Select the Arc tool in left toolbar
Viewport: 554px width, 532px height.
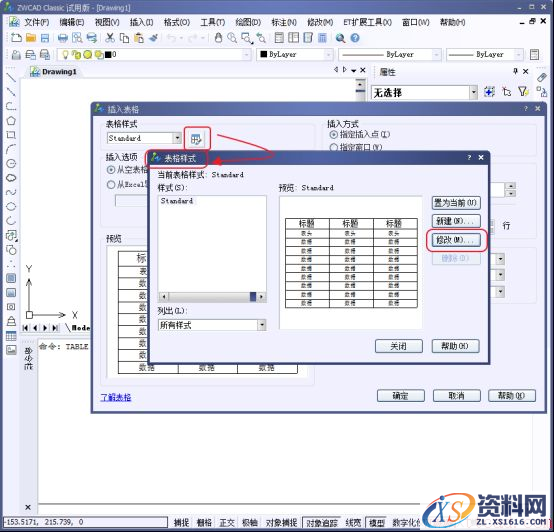[x=11, y=149]
